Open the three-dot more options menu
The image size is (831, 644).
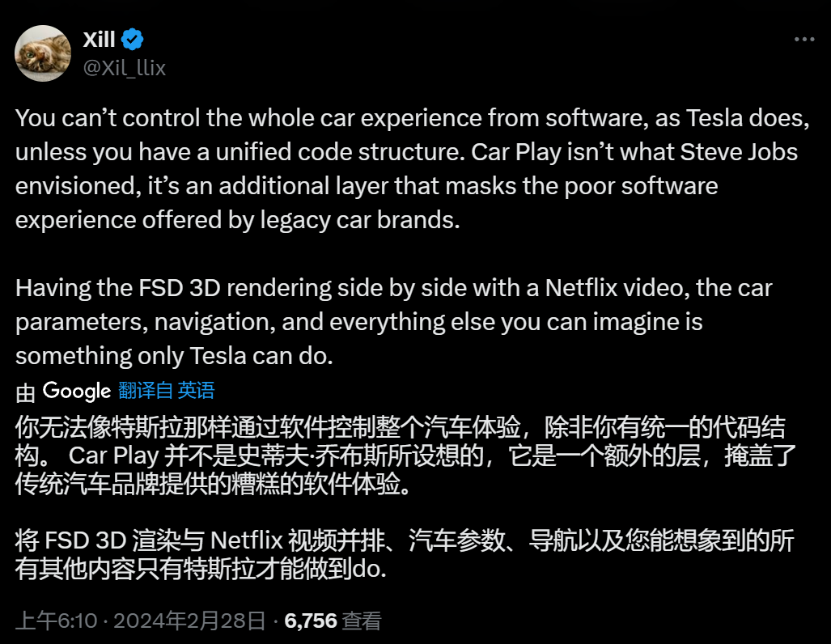point(804,39)
